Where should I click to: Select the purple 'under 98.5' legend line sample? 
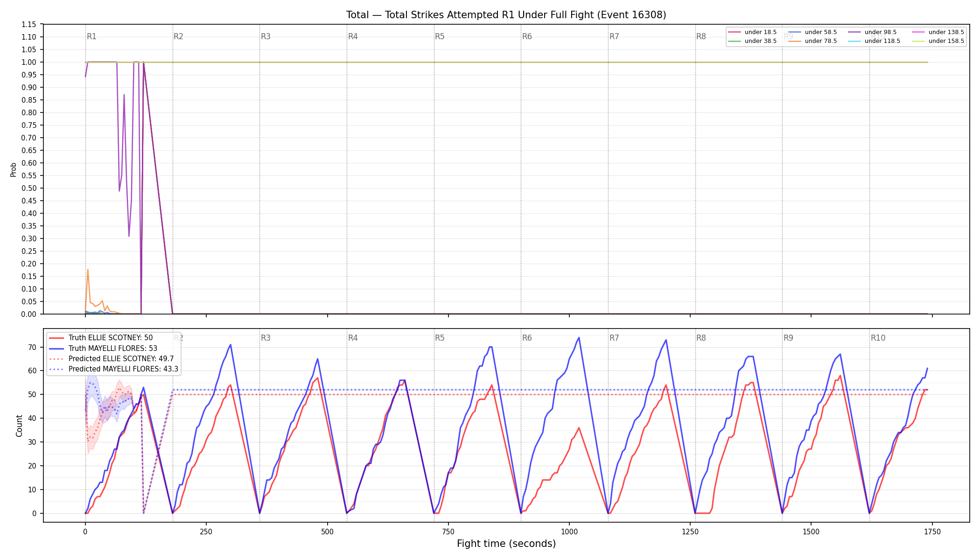(854, 32)
